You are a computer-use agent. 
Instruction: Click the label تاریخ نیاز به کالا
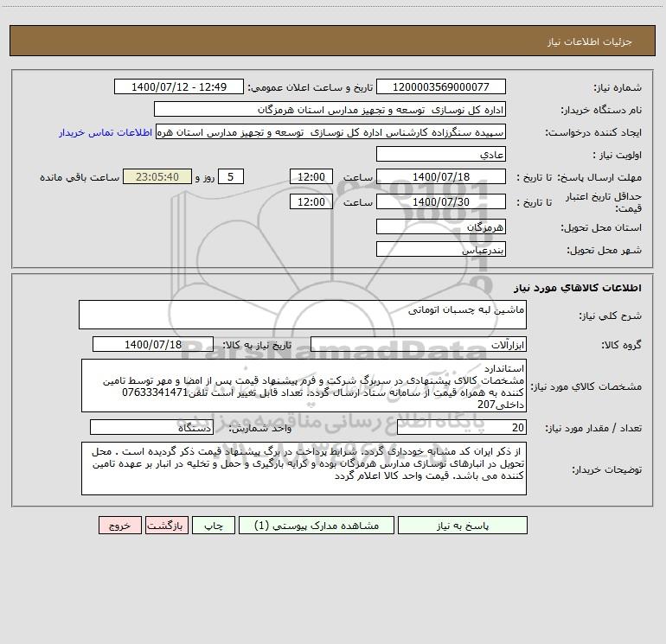tap(258, 345)
